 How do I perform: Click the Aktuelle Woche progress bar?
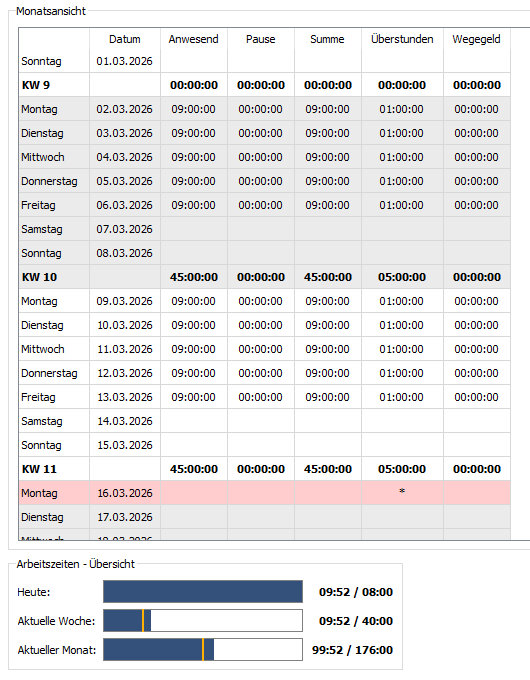coord(203,621)
